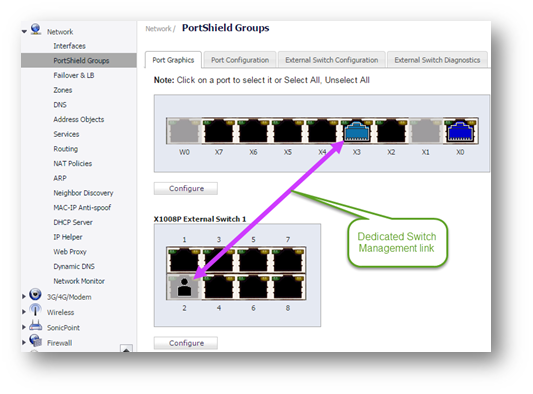
Task: Click the Firewall globe icon
Action: point(35,341)
